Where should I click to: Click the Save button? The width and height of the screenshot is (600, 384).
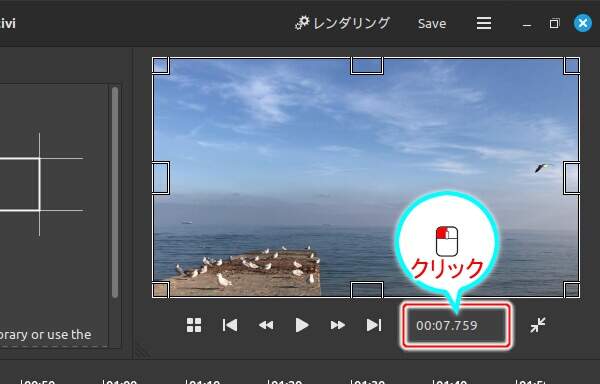pos(432,24)
